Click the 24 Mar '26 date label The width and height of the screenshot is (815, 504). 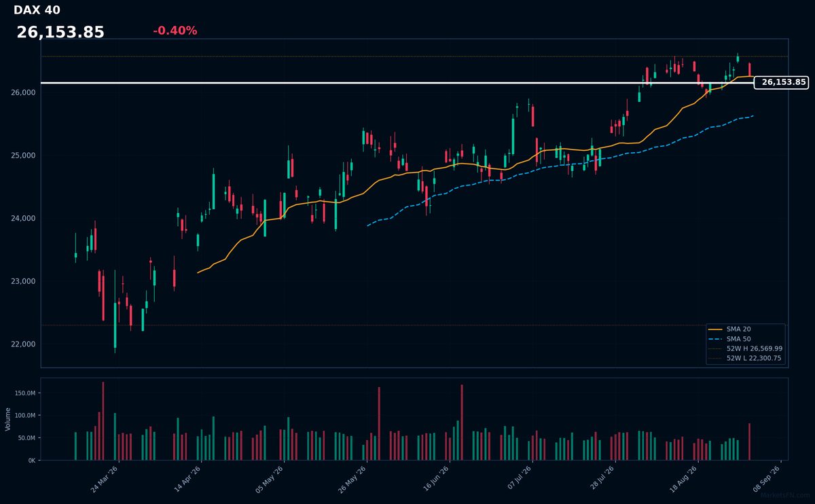(x=105, y=478)
